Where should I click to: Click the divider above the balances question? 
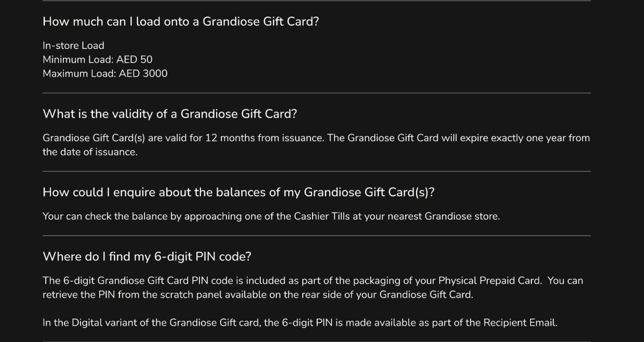tap(317, 171)
